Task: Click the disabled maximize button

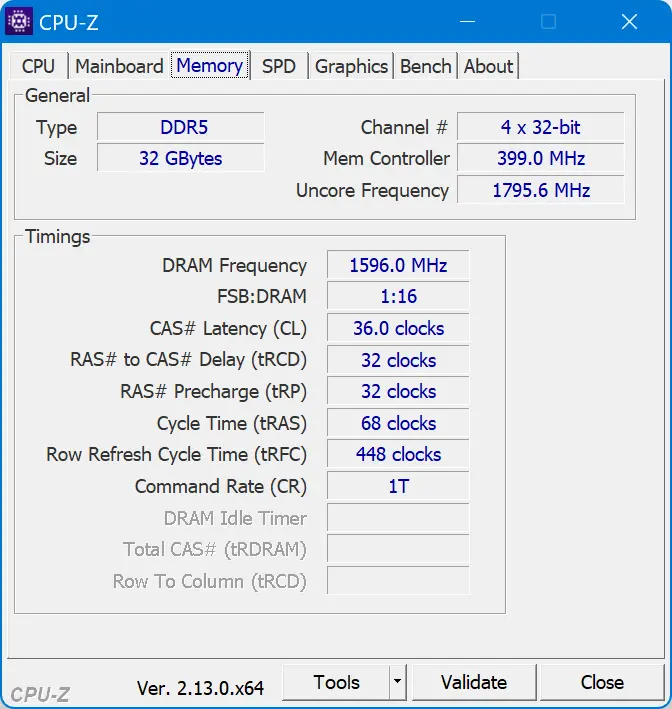Action: tap(549, 21)
